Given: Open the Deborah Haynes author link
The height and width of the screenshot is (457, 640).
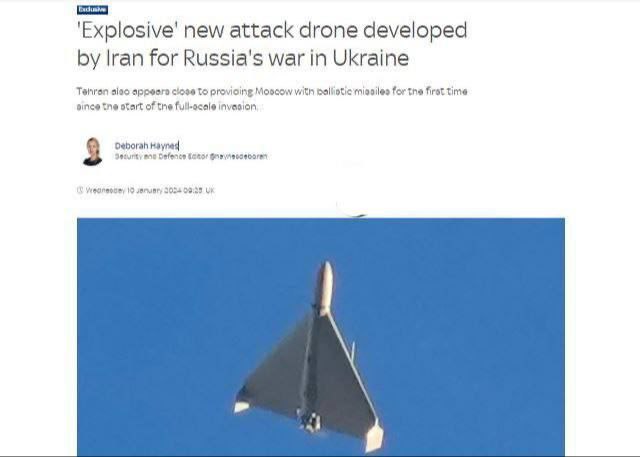Looking at the screenshot, I should (x=147, y=146).
